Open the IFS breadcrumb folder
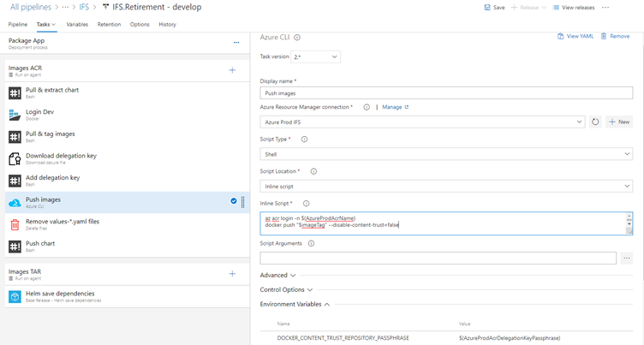644x345 pixels. [84, 7]
